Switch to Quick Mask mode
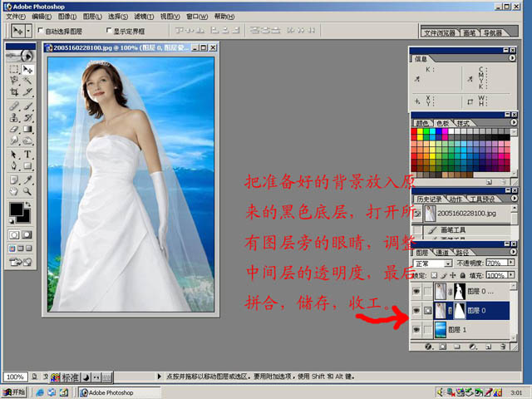The width and height of the screenshot is (532, 399). pos(27,234)
